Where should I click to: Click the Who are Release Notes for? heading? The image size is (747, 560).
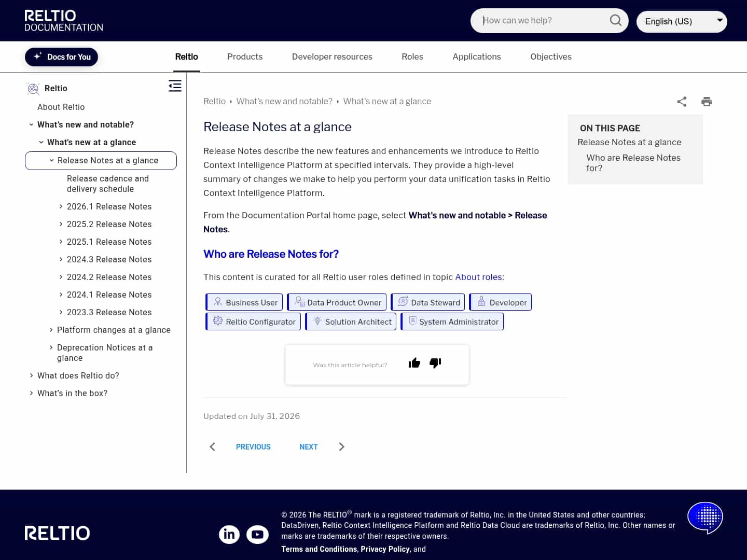tap(271, 254)
